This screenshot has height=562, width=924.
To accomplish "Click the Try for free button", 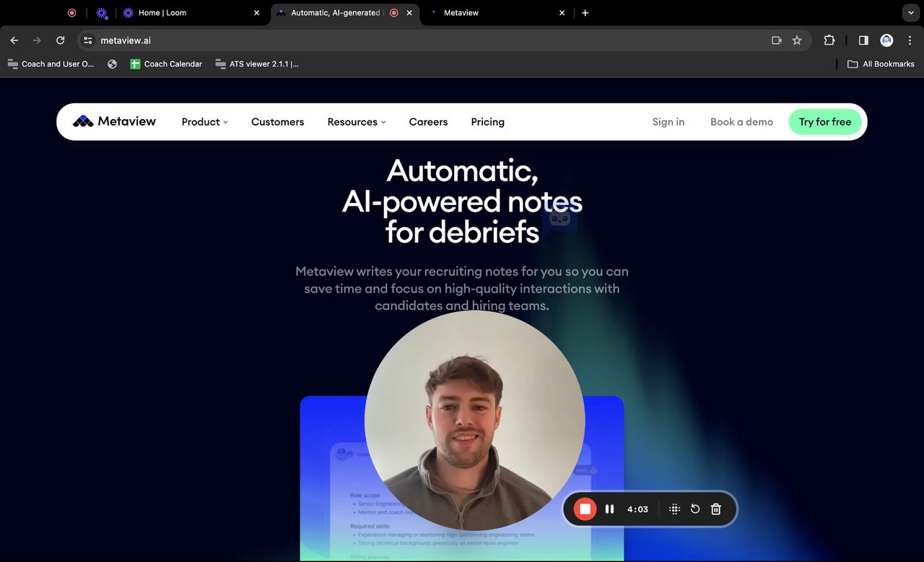I will (x=825, y=122).
